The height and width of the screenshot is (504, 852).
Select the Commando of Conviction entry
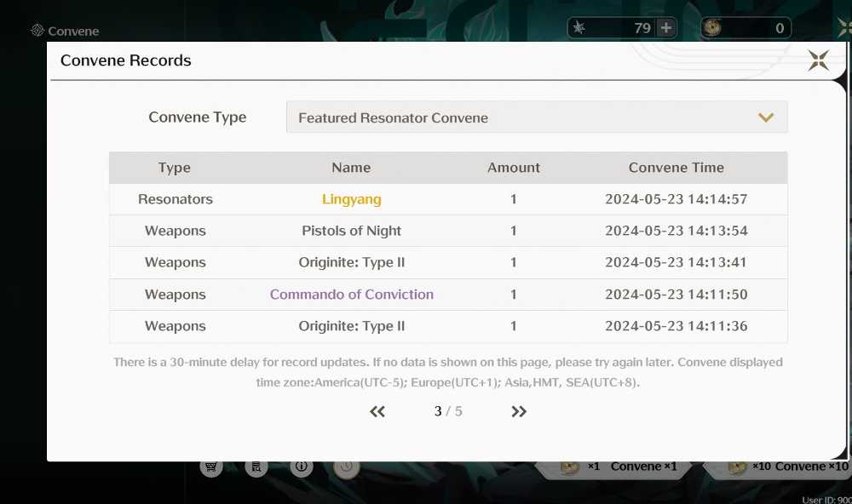[352, 295]
